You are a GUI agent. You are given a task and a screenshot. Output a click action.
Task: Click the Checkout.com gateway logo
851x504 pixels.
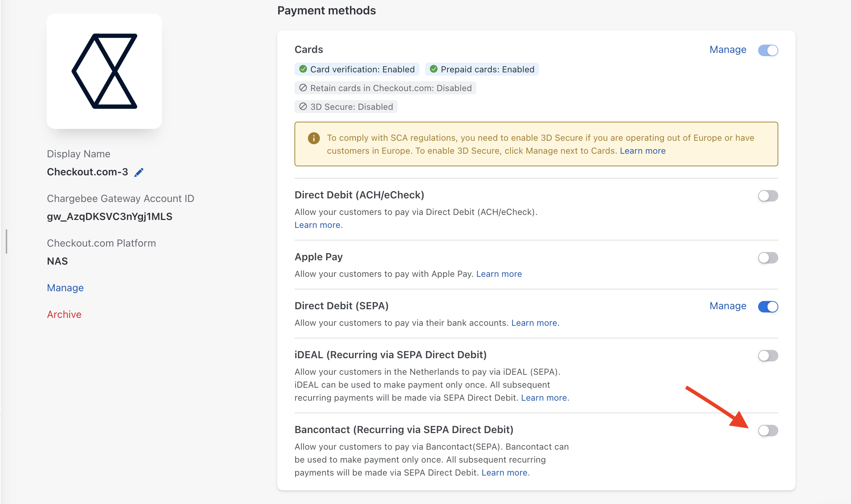pos(104,71)
